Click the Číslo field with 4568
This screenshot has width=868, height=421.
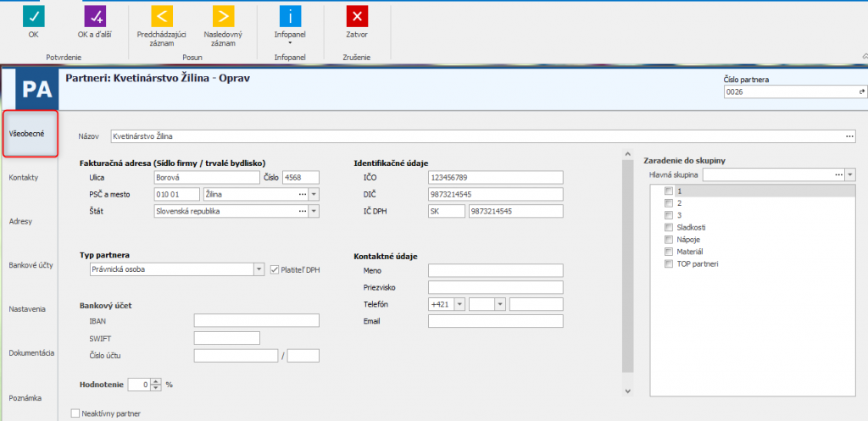pos(301,177)
